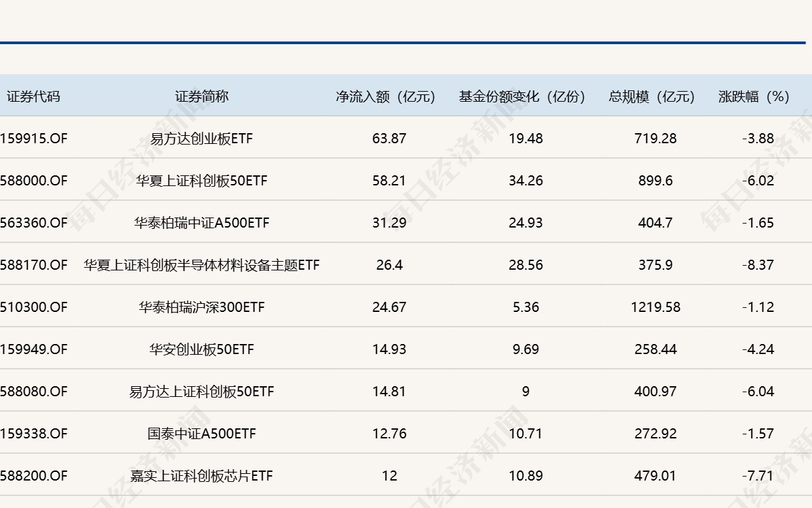Select total size 719.28
Viewport: 812px width, 508px height.
(655, 139)
